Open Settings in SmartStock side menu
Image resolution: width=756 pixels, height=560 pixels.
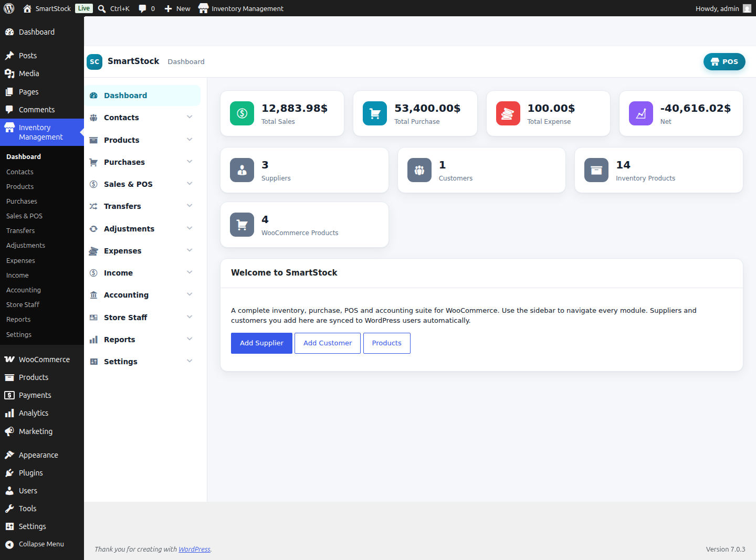[142, 362]
